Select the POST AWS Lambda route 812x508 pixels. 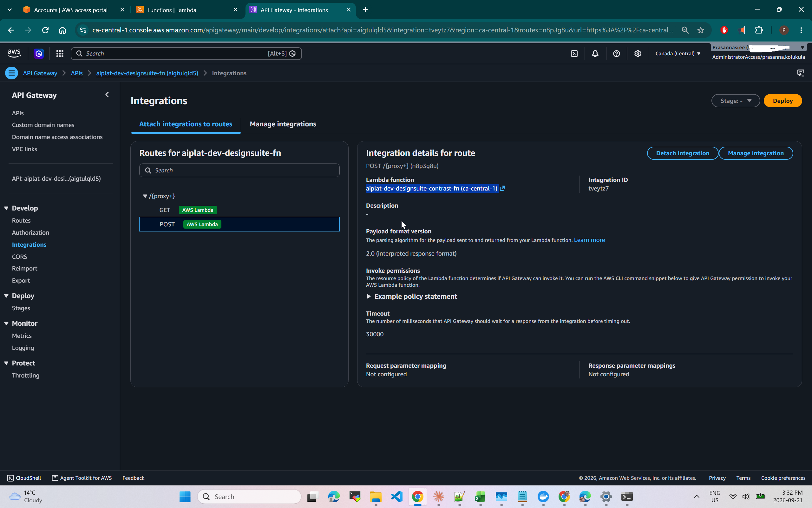pos(239,224)
